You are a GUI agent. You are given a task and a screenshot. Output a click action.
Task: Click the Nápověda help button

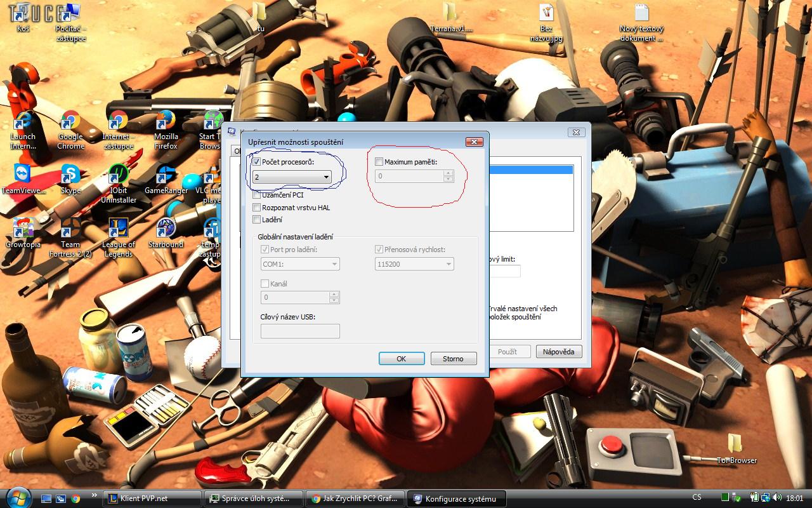(x=559, y=352)
